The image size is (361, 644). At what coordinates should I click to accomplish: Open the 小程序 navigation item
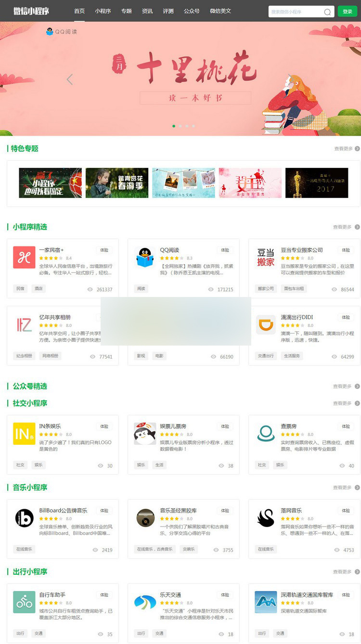pos(103,11)
